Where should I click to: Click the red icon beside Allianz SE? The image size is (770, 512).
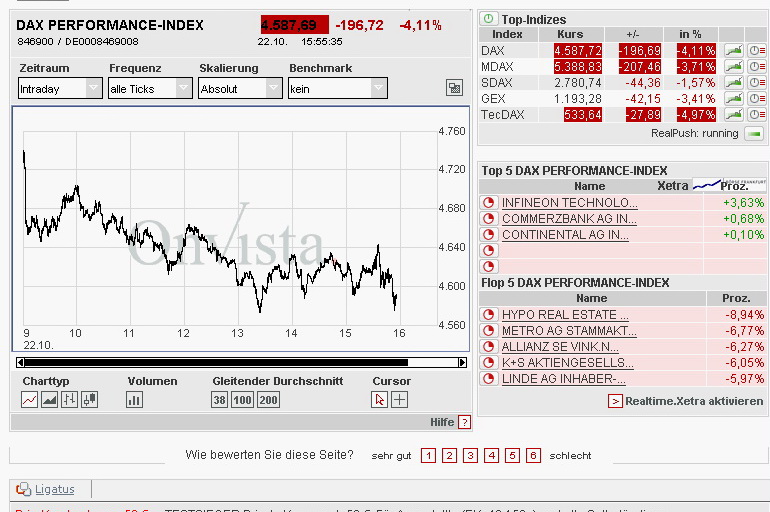click(489, 347)
